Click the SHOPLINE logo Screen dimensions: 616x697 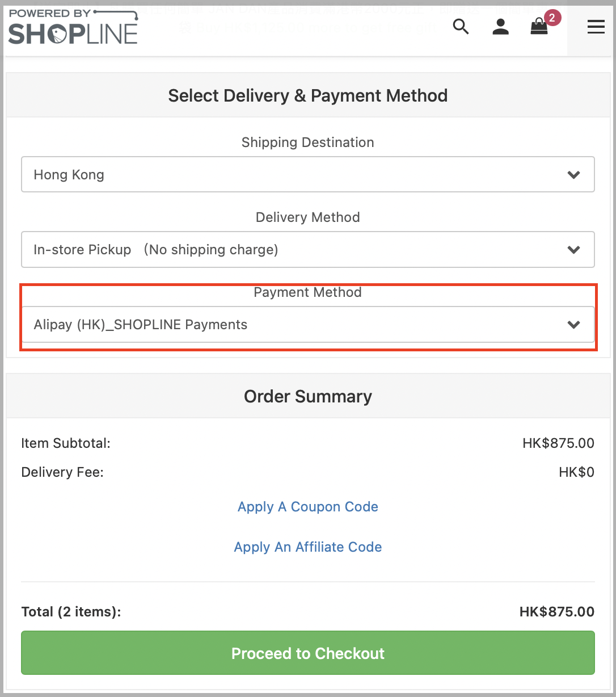73,26
